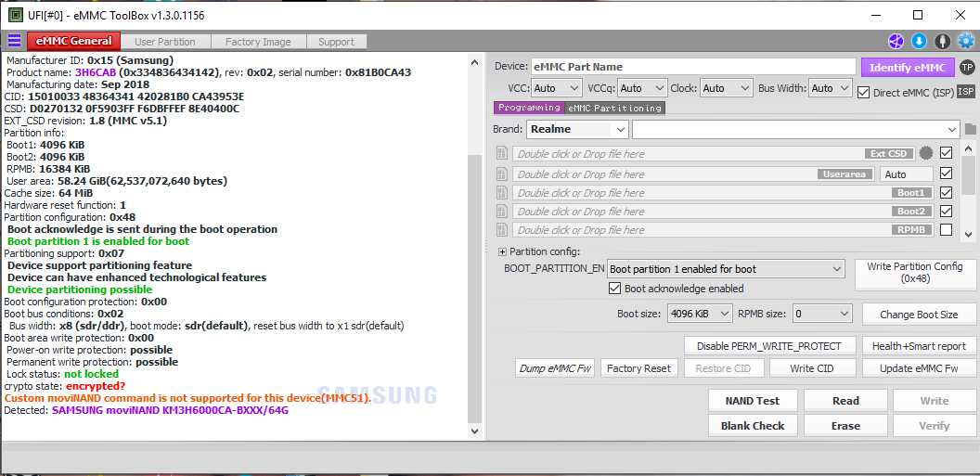Click the binary file icon on Userarea row
The width and height of the screenshot is (980, 476).
[x=501, y=174]
